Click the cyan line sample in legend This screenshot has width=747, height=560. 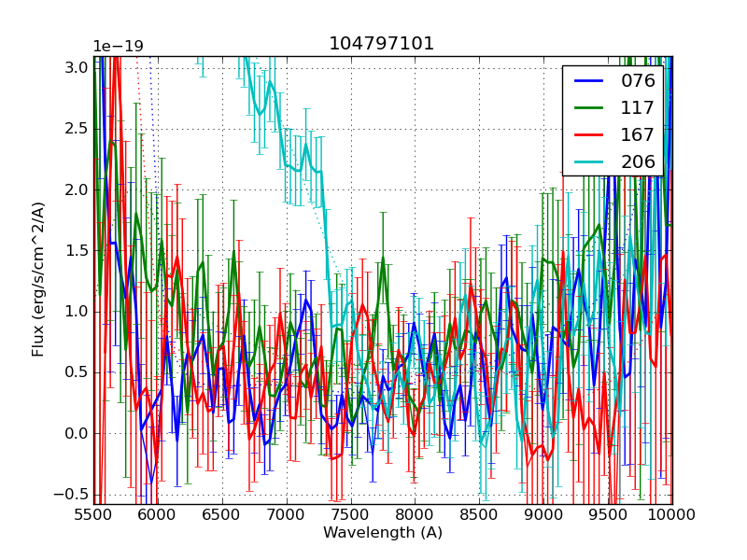(x=587, y=161)
